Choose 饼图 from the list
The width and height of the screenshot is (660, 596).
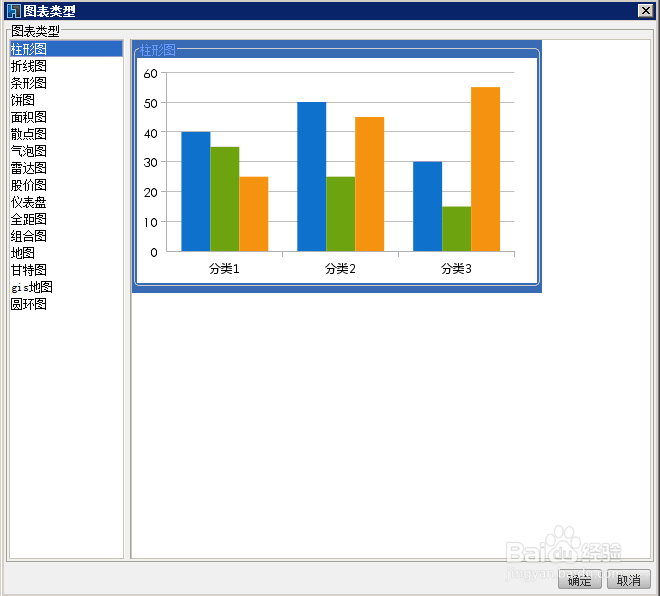click(x=66, y=100)
